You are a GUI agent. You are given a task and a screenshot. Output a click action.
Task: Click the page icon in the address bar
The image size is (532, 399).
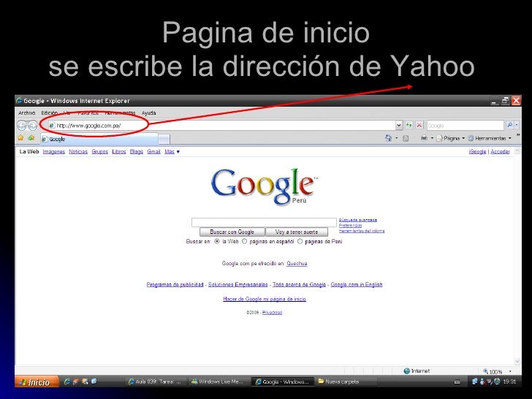pyautogui.click(x=53, y=126)
